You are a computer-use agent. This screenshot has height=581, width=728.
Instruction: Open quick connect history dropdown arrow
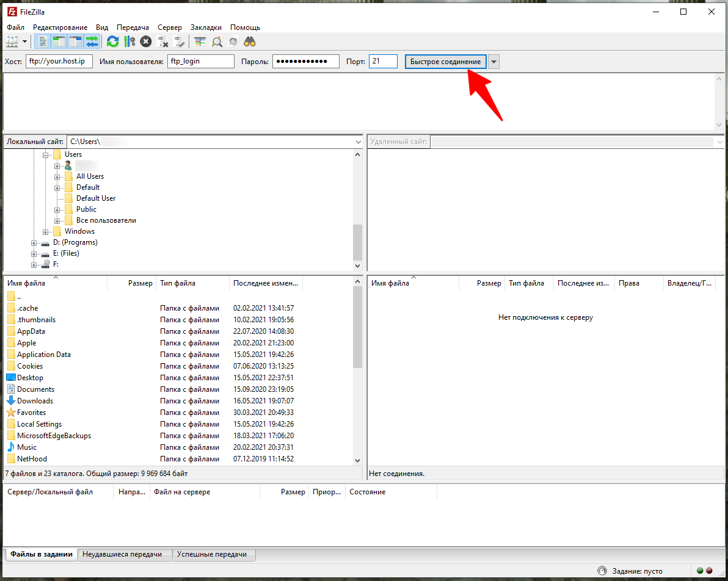pos(494,62)
